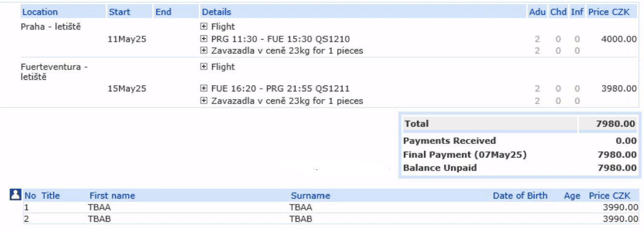Click the First name column header
The height and width of the screenshot is (230, 644).
pos(112,196)
